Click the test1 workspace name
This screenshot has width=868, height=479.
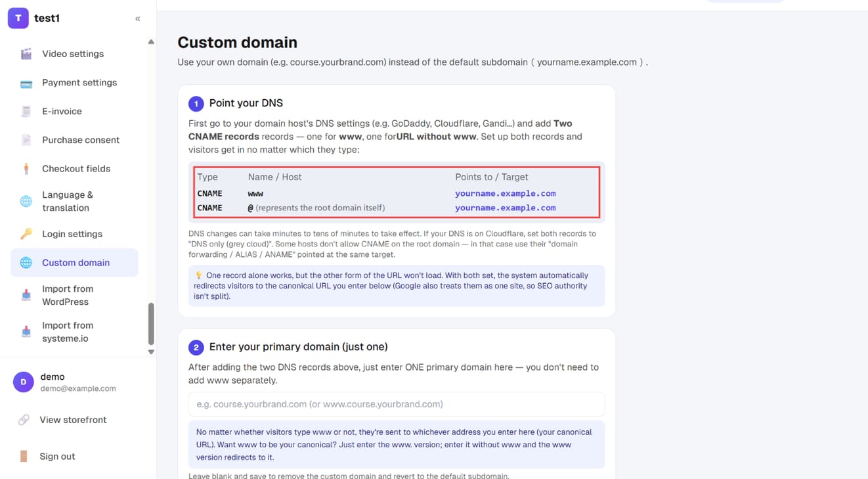[47, 18]
